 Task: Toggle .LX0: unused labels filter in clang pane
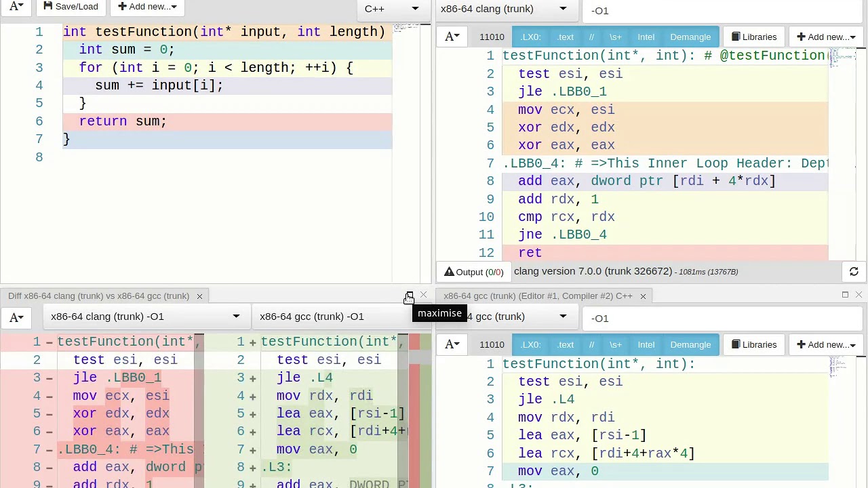point(530,37)
